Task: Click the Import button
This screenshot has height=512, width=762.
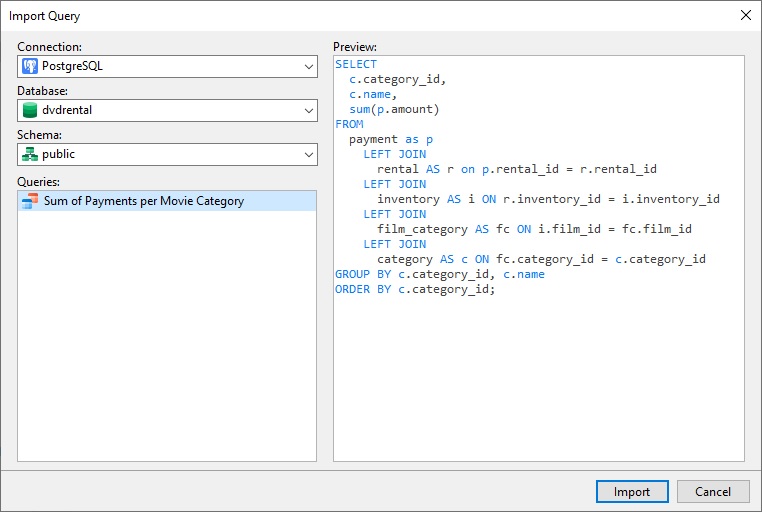Action: pos(632,492)
